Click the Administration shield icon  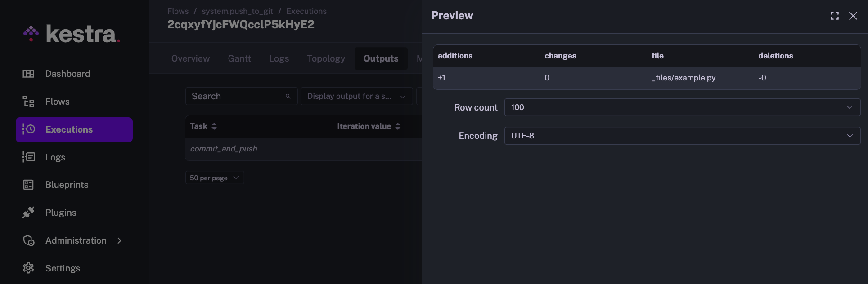(28, 240)
